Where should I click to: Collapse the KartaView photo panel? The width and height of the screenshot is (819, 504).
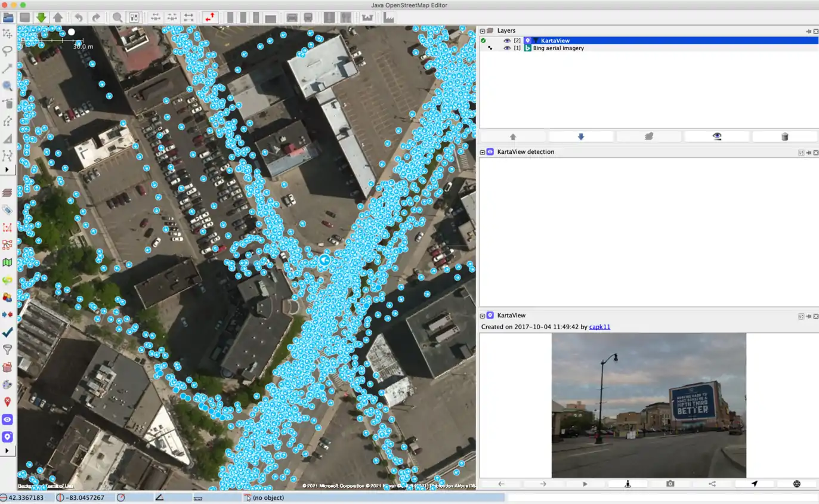tap(483, 316)
